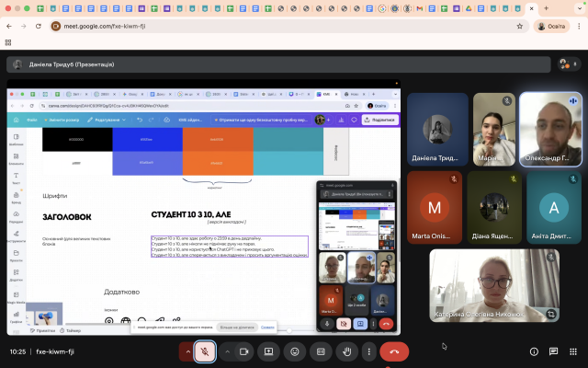Click the share screen icon
588x368 pixels.
tap(269, 351)
